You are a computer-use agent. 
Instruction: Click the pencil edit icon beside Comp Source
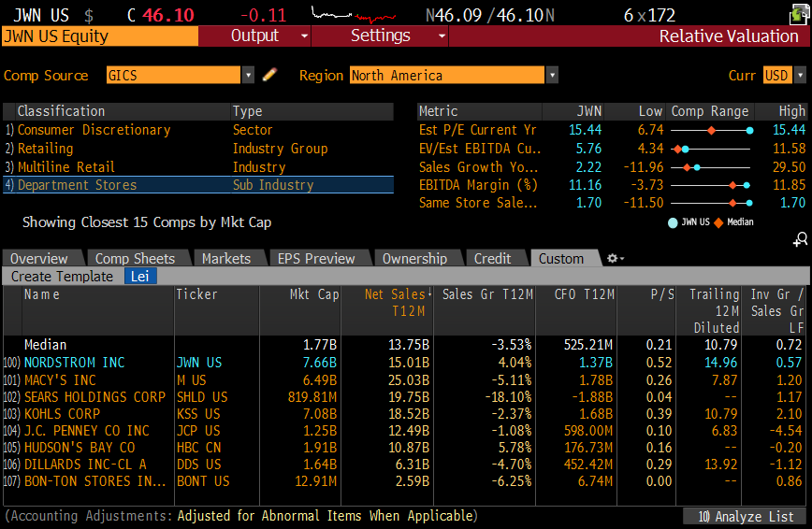(x=270, y=75)
